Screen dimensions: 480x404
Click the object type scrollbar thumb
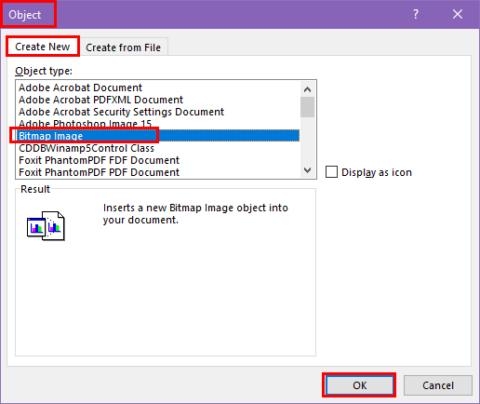pyautogui.click(x=307, y=107)
